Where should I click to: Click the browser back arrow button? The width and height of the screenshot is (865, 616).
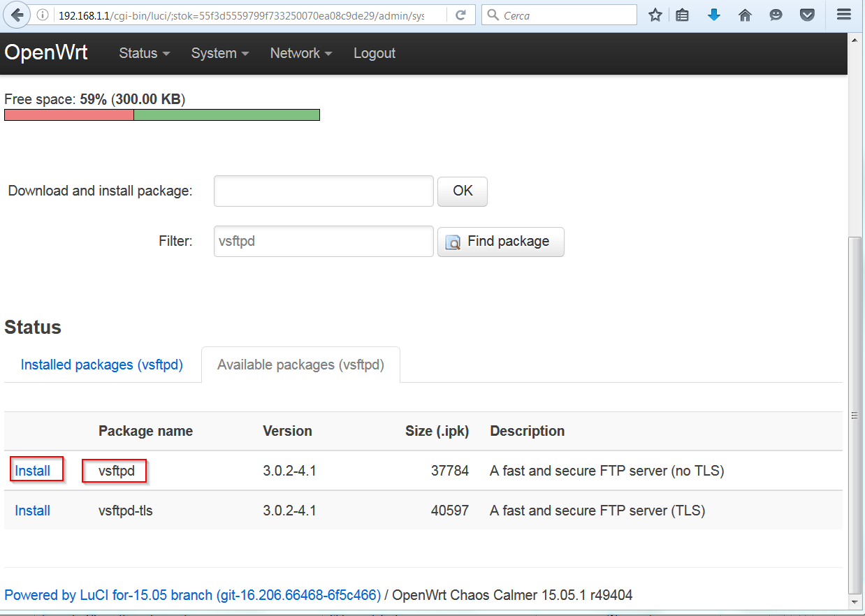(x=17, y=15)
